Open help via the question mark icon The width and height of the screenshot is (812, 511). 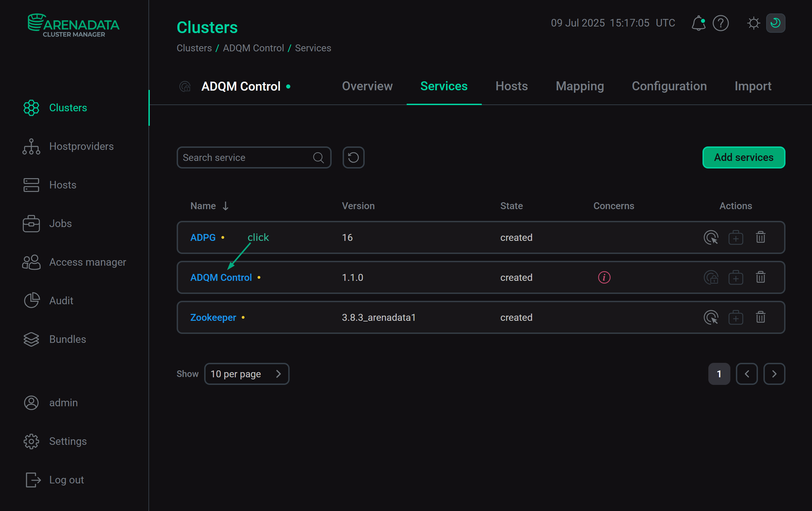[721, 23]
